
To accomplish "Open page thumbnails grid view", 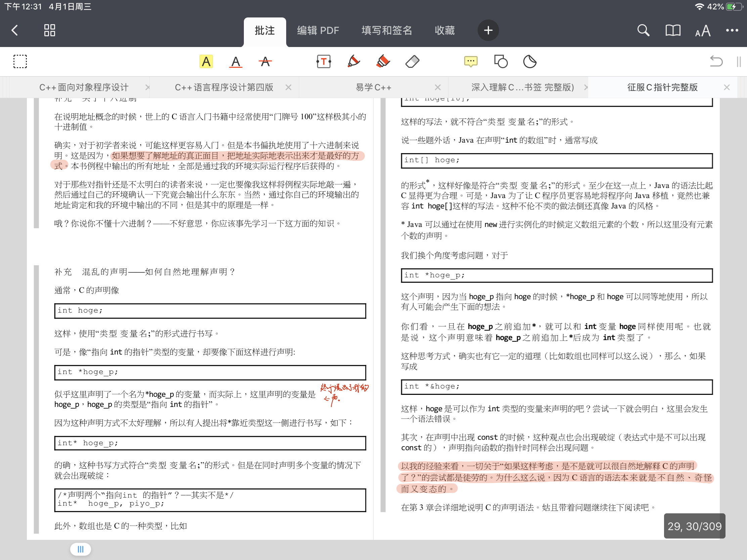I will pos(50,30).
